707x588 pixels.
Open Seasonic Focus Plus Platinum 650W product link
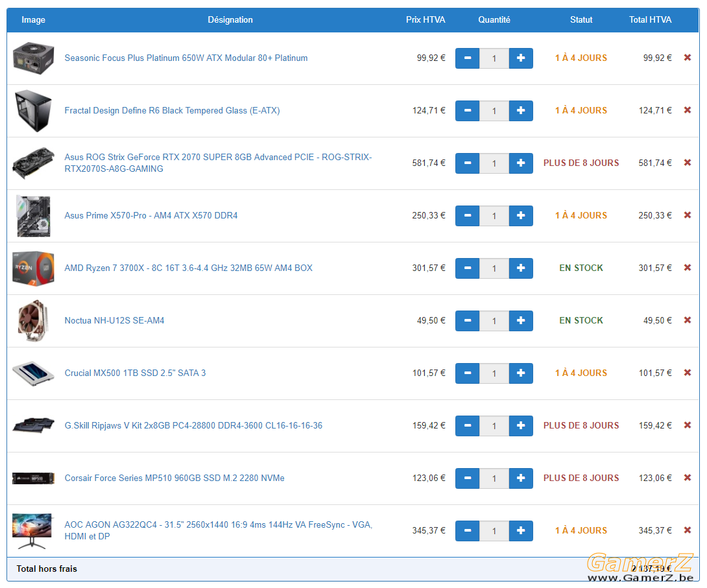[x=186, y=58]
